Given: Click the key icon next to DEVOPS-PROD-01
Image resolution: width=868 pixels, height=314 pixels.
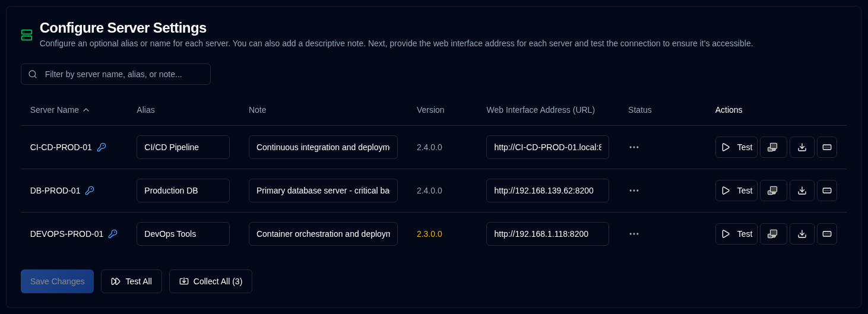Looking at the screenshot, I should click(113, 234).
